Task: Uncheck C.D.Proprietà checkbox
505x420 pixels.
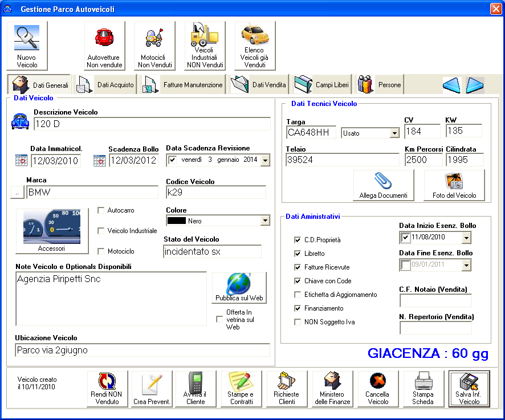Action: pos(298,240)
